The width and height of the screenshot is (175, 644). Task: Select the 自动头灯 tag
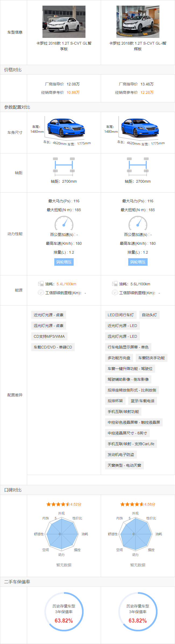(x=149, y=315)
